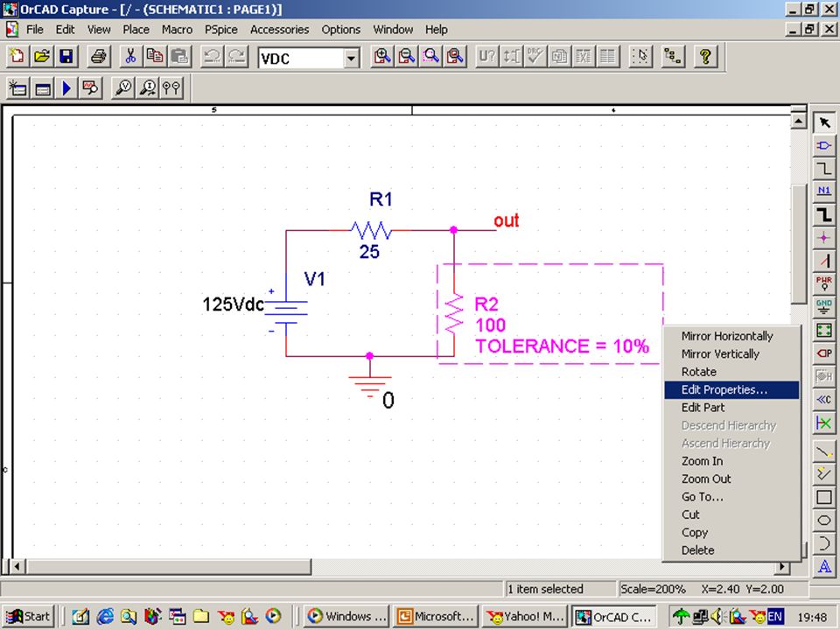Edit the simulation settings icon

tap(42, 87)
